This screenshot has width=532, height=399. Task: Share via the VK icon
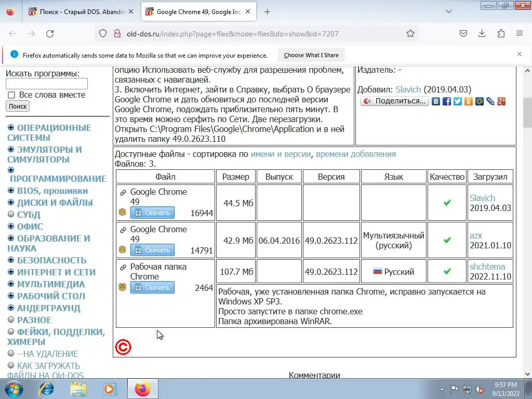tap(436, 101)
